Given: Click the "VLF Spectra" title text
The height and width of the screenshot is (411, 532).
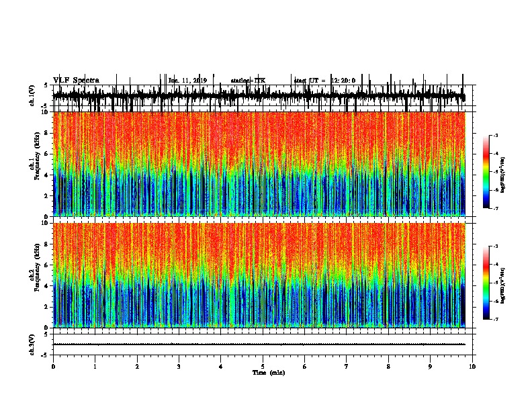Looking at the screenshot, I should (76, 81).
